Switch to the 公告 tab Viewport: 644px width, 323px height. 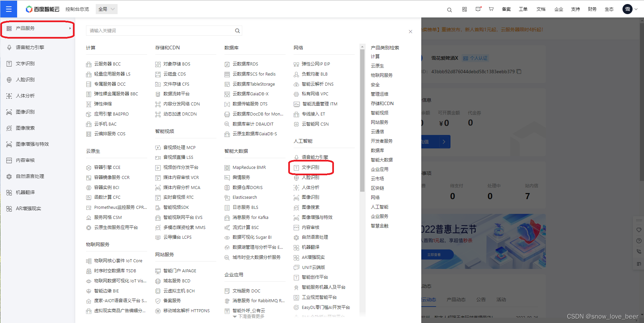(481, 299)
